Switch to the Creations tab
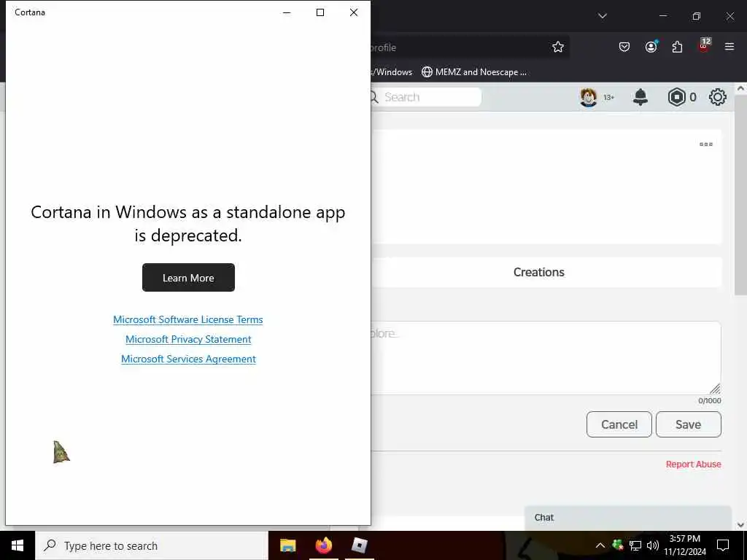Viewport: 747px width, 560px height. pyautogui.click(x=539, y=272)
